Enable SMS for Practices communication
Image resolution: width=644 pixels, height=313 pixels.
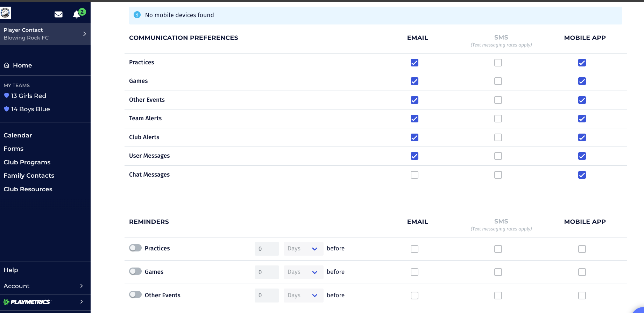click(498, 63)
